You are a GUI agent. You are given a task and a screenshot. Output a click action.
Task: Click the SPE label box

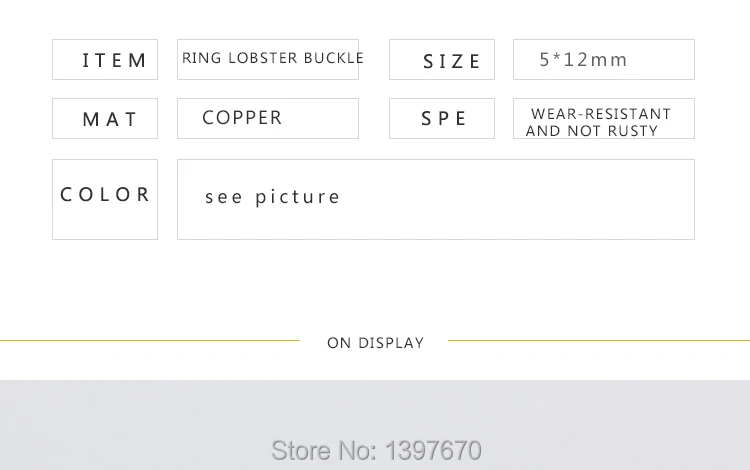[442, 119]
